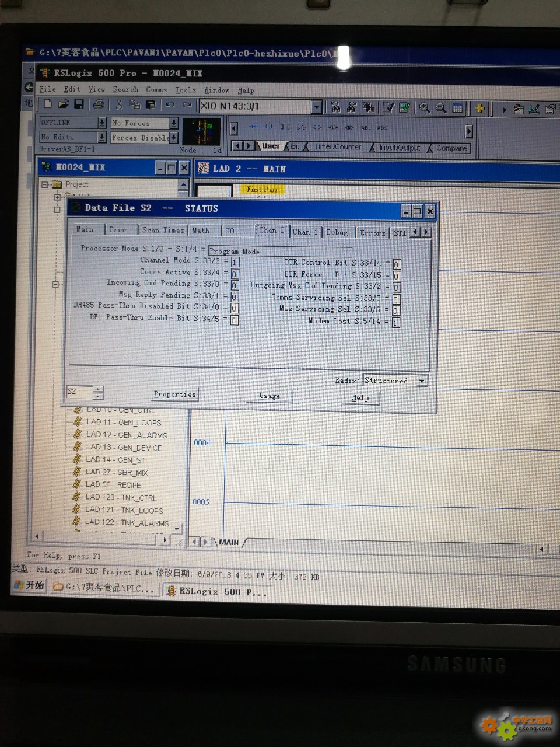The image size is (560, 747).
Task: Toggle the Modem Lost S:5/14 bit
Action: tap(396, 322)
